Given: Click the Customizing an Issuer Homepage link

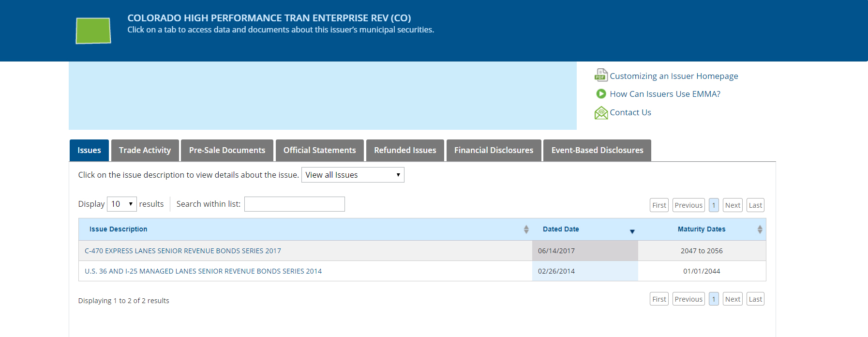Looking at the screenshot, I should [673, 76].
